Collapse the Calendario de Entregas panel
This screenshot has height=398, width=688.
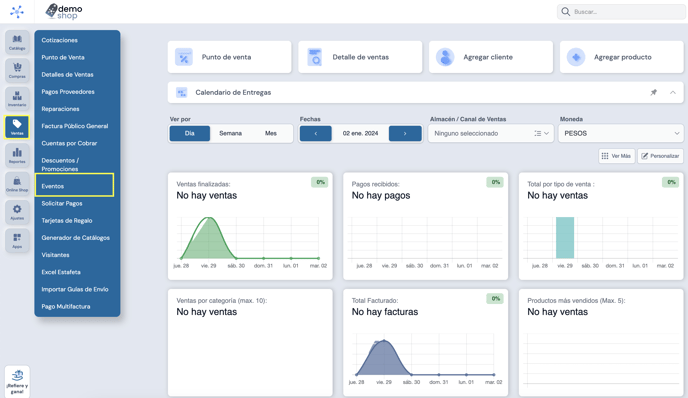[673, 92]
